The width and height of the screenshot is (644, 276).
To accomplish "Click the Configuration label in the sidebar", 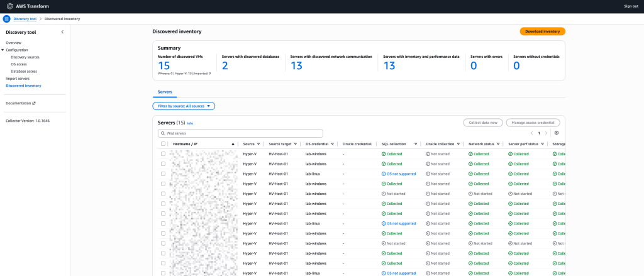I will pyautogui.click(x=17, y=50).
